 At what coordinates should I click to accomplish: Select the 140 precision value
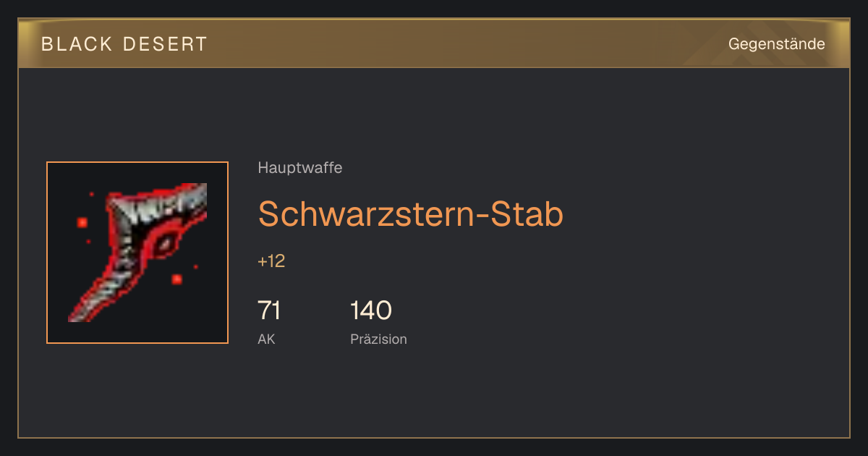tap(371, 311)
